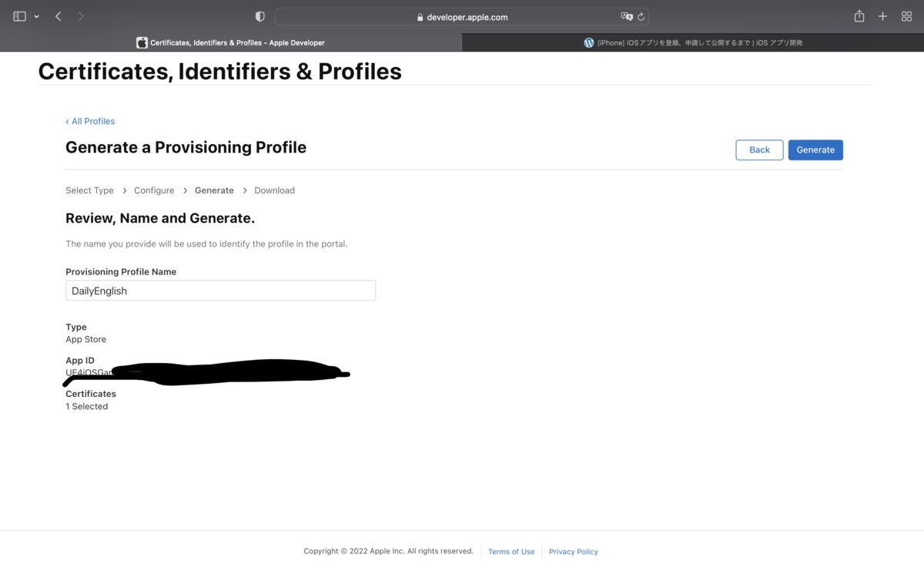Viewport: 924px width, 578px height.
Task: Show the tab overview grid
Action: [x=906, y=16]
